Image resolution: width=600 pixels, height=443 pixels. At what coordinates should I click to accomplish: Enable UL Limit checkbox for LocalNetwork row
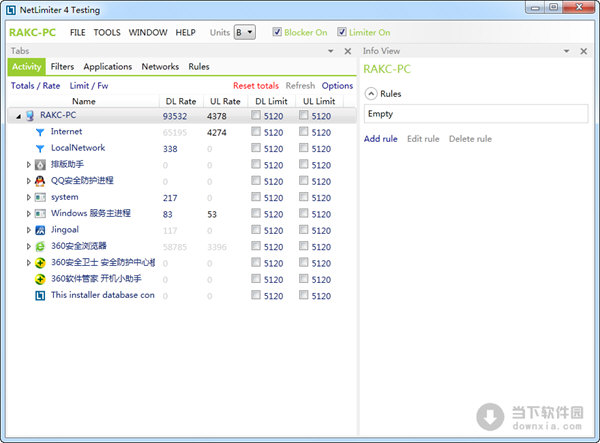point(303,148)
